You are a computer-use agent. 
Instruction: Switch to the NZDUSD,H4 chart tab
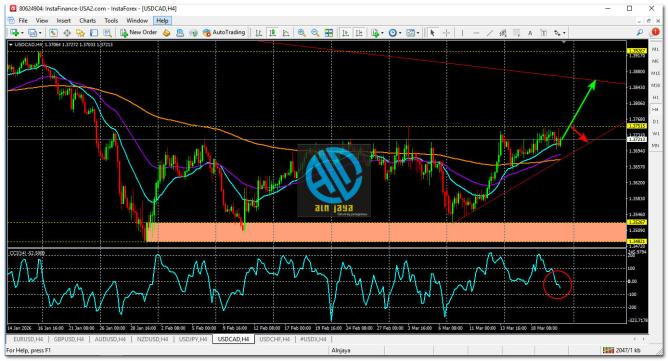(152, 339)
